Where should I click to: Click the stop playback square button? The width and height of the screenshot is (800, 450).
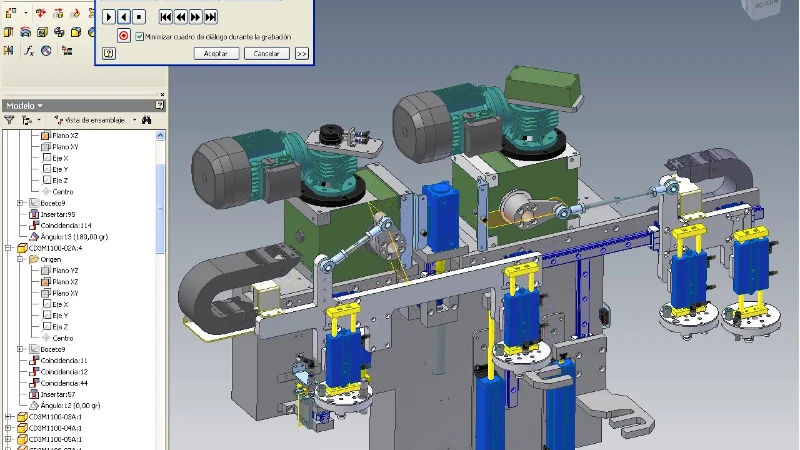point(139,17)
